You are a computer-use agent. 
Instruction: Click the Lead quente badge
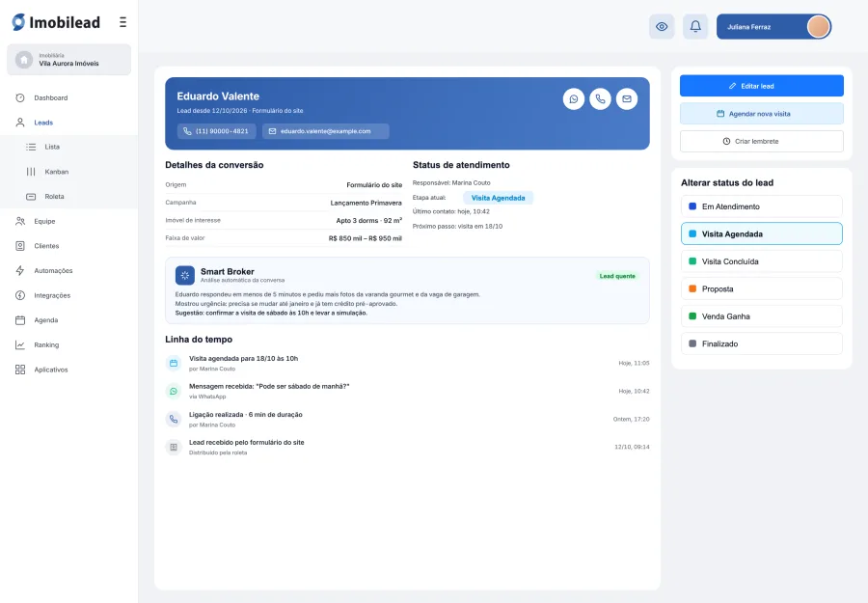(x=617, y=276)
